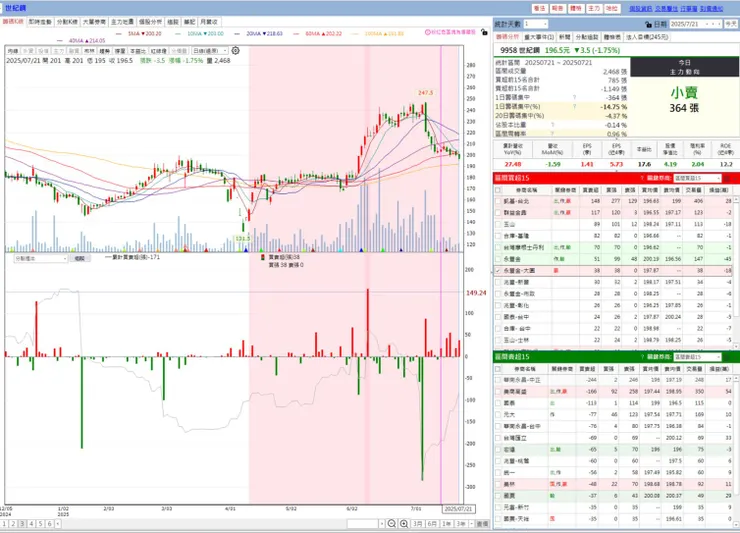Viewport: 740px width, 533px height.
Task: Click left arrow beside page number 6
Action: point(58,524)
